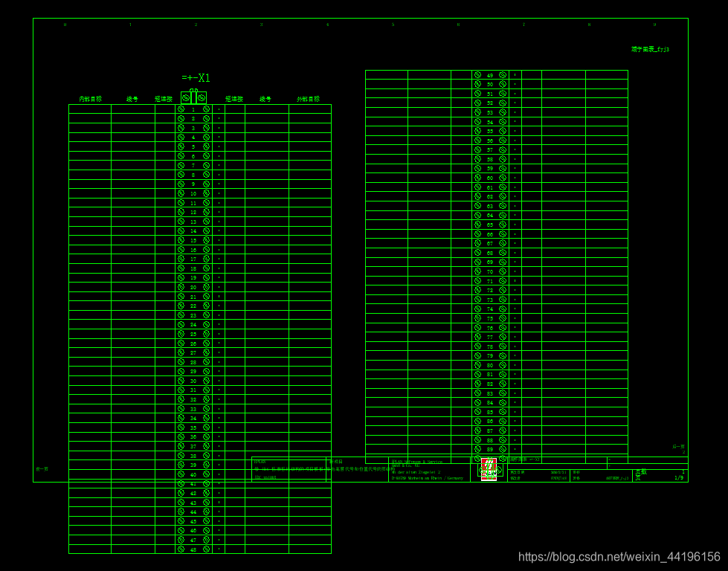The width and height of the screenshot is (728, 571).
Task: Select the left screw symbol of terminal 1
Action: tap(181, 109)
